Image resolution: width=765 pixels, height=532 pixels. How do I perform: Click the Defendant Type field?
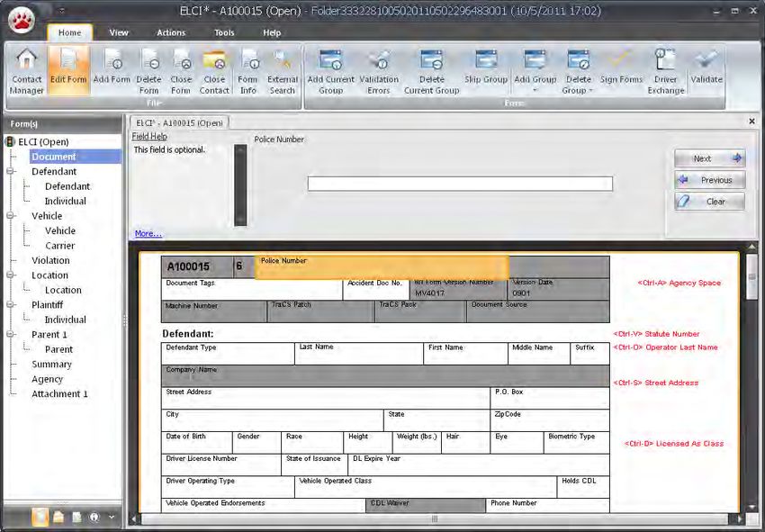pos(228,354)
